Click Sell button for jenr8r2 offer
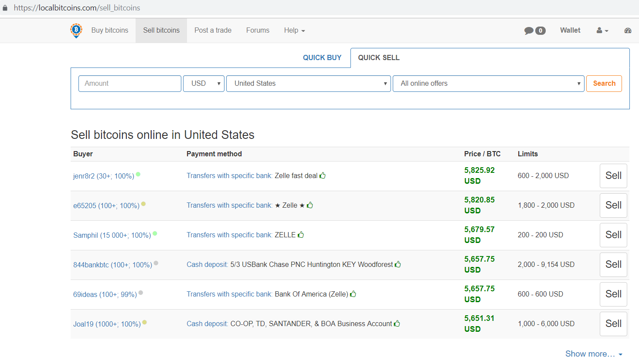 tap(613, 176)
